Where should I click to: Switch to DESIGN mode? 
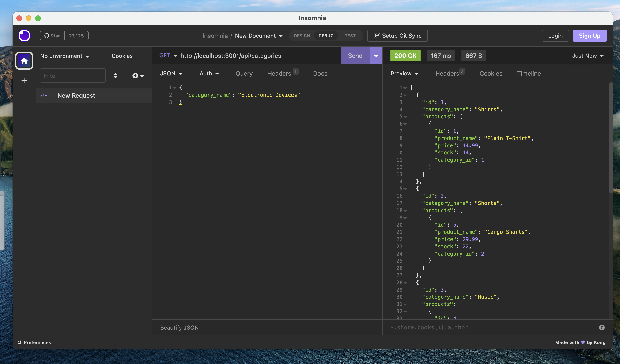pyautogui.click(x=302, y=36)
